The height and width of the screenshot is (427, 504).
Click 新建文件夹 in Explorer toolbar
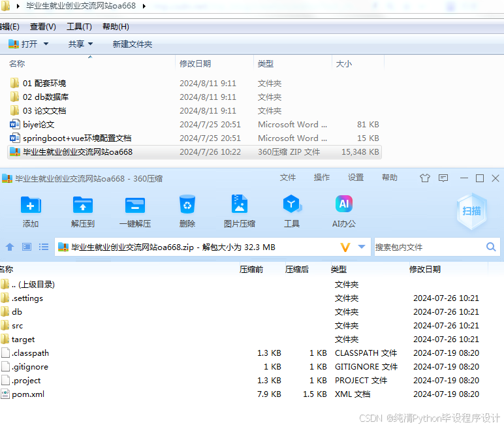click(x=132, y=44)
